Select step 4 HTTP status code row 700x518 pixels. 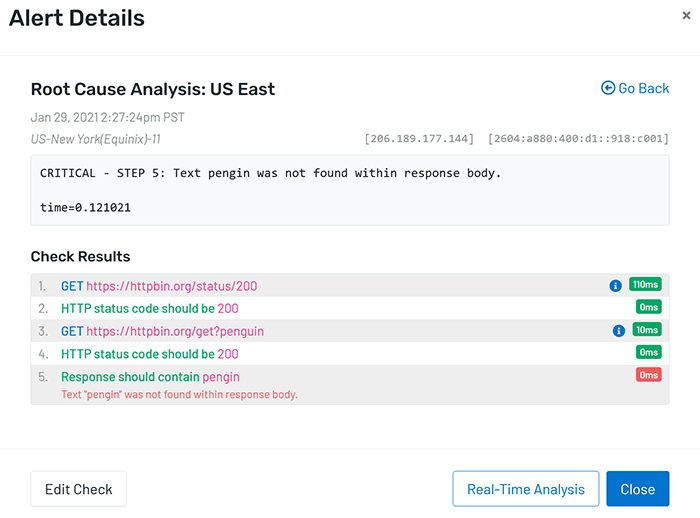[x=350, y=354]
